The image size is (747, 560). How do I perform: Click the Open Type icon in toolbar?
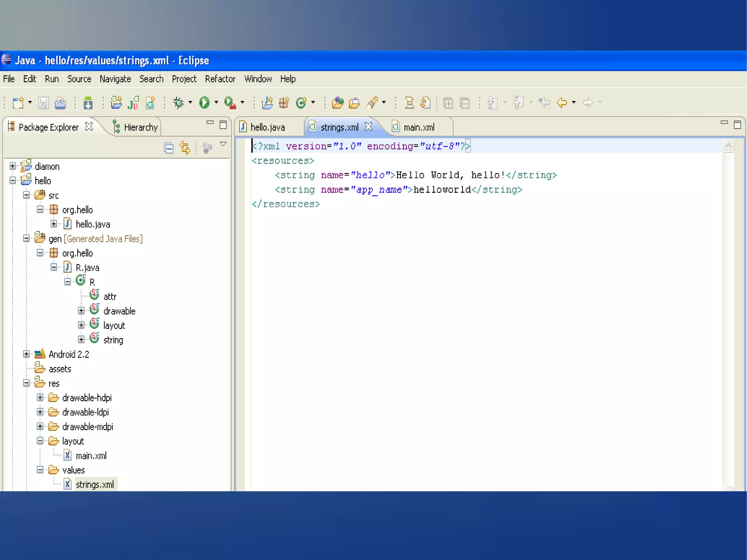[x=337, y=103]
